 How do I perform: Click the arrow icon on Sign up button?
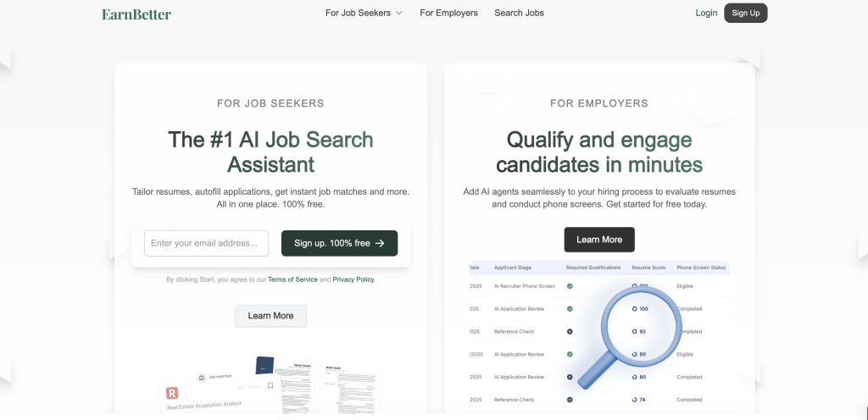tap(381, 244)
